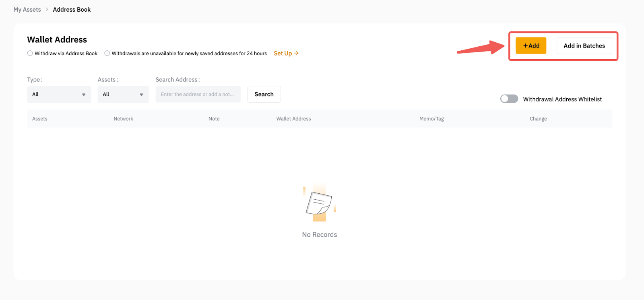Open the Type filter dropdown

59,94
